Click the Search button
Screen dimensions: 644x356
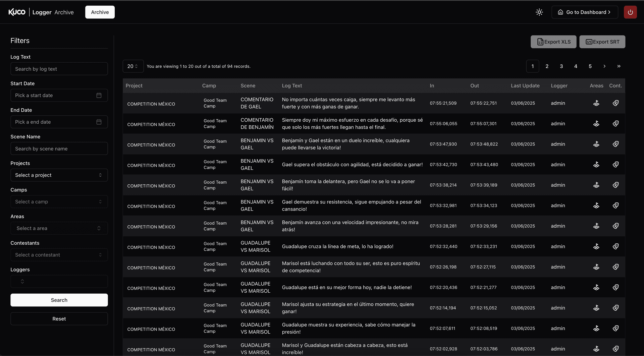pos(59,300)
